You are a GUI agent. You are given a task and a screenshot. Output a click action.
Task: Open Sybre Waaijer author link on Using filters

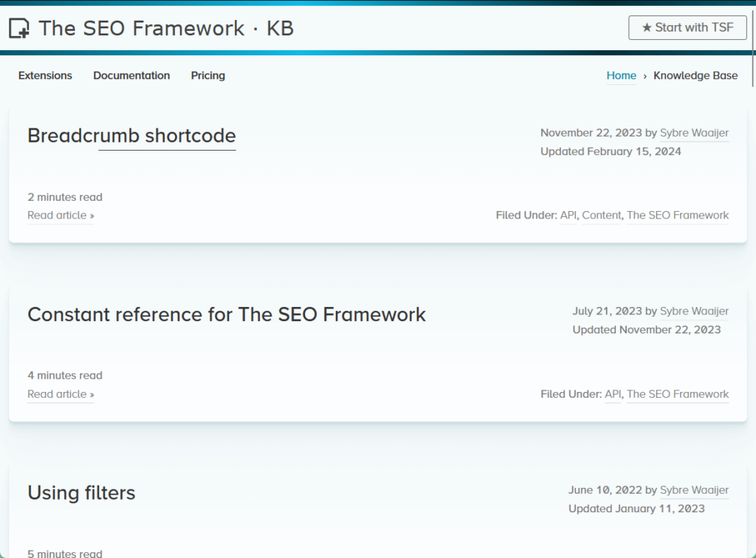(x=694, y=490)
